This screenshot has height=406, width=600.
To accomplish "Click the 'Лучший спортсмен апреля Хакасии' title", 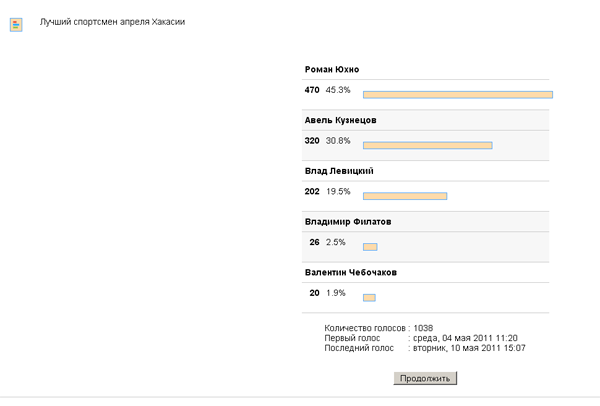I will [112, 22].
